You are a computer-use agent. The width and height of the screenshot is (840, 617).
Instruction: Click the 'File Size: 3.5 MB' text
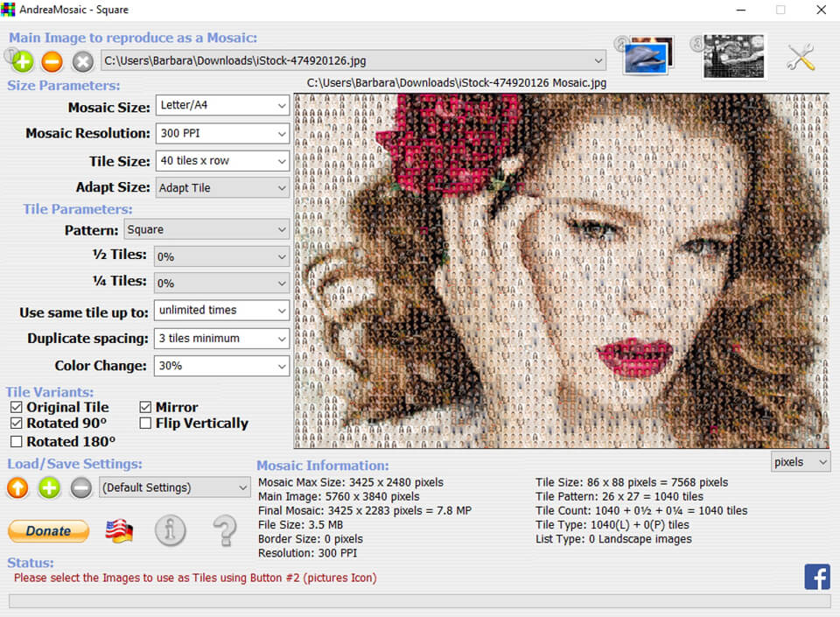pyautogui.click(x=300, y=525)
